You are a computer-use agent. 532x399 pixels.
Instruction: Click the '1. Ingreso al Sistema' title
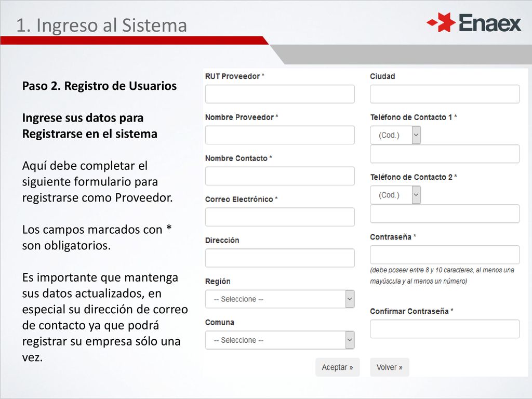(101, 25)
